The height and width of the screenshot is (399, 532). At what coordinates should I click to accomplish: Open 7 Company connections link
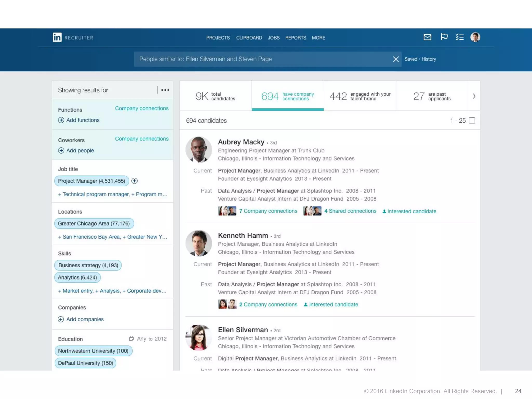click(x=268, y=211)
